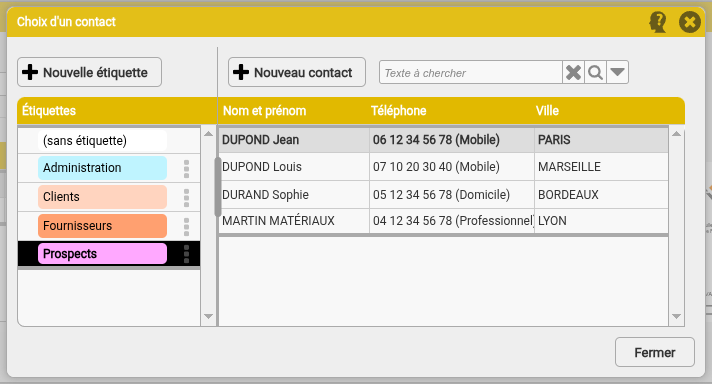Click the contacts list scroll down arrow

(677, 316)
